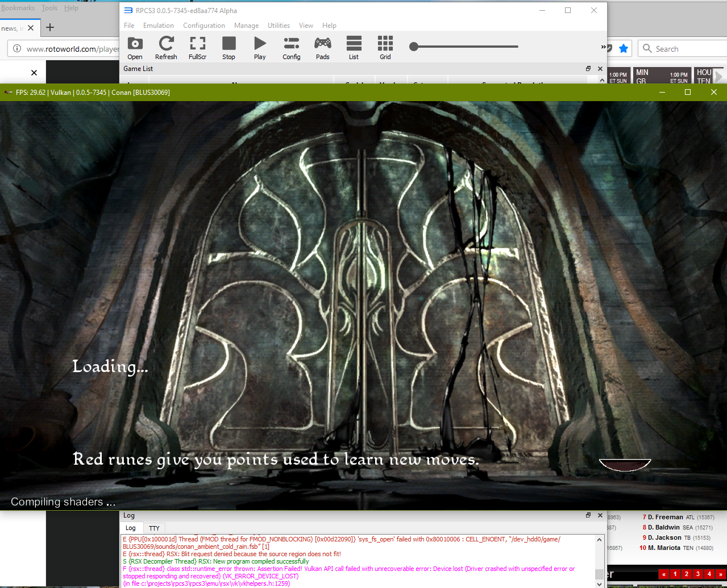Open D. Freeman player link

click(665, 517)
